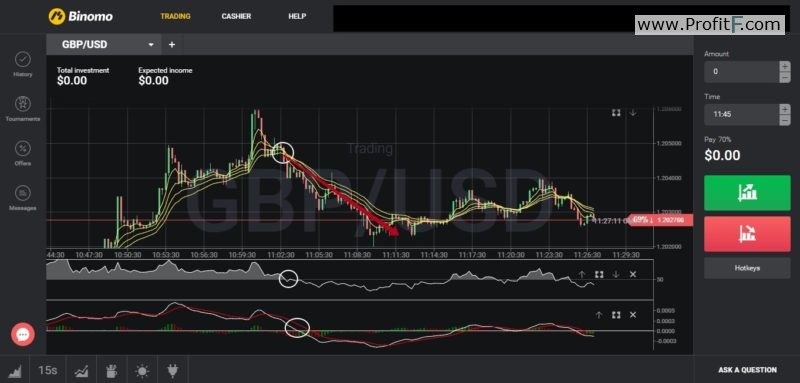The height and width of the screenshot is (383, 800).
Task: Click ASK A QUESTION link
Action: click(747, 370)
